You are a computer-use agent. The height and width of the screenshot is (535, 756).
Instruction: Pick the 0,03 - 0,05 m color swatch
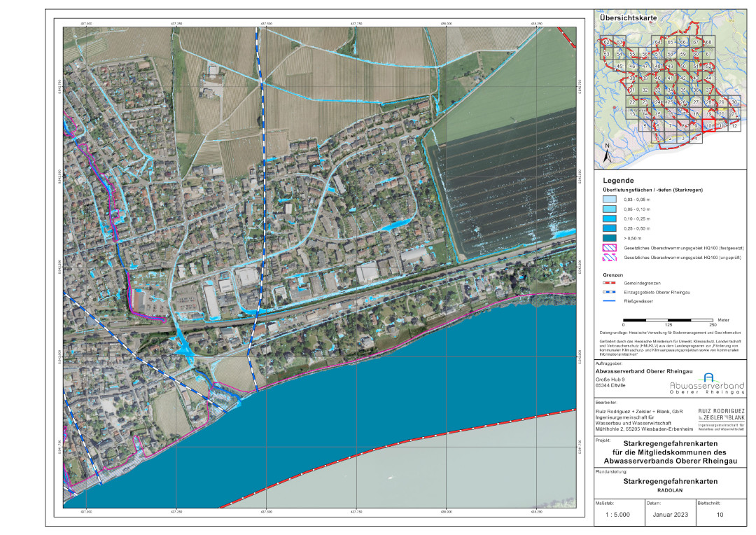613,200
